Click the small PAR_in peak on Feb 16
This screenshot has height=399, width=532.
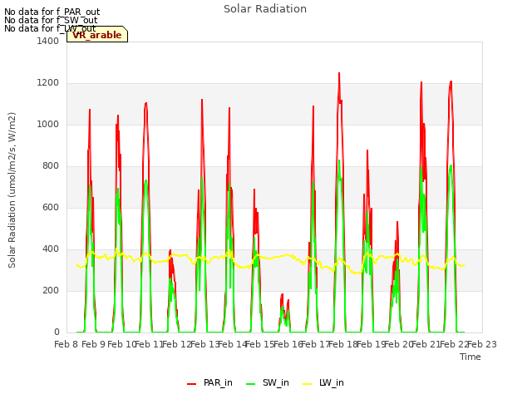[282, 294]
